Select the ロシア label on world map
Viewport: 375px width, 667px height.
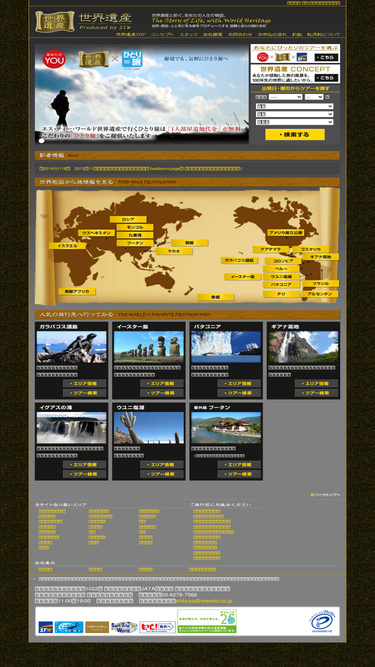click(128, 219)
